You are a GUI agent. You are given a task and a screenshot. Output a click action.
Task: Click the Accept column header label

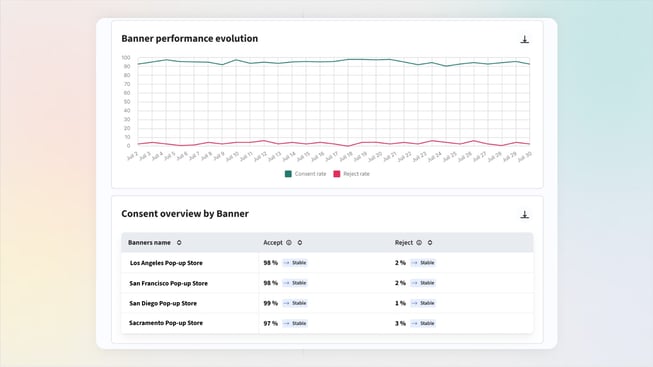click(x=273, y=242)
